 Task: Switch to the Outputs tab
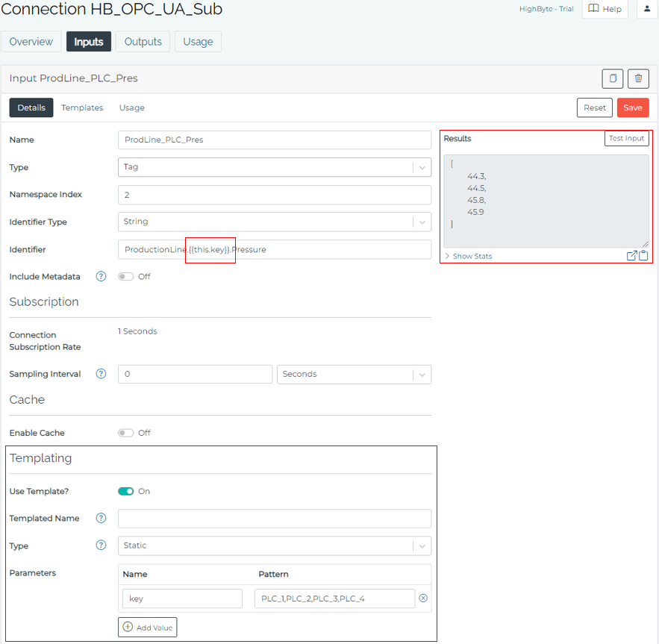[x=143, y=42]
